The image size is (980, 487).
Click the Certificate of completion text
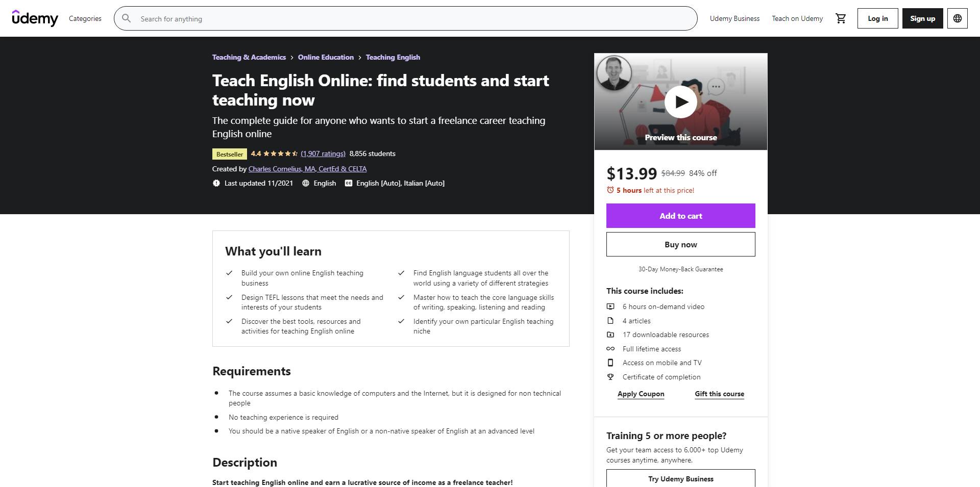click(661, 377)
